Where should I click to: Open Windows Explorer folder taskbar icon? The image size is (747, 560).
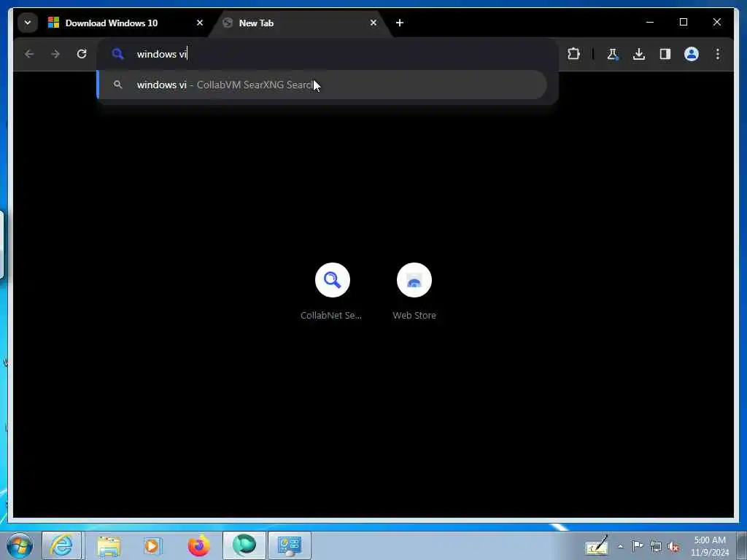(108, 545)
